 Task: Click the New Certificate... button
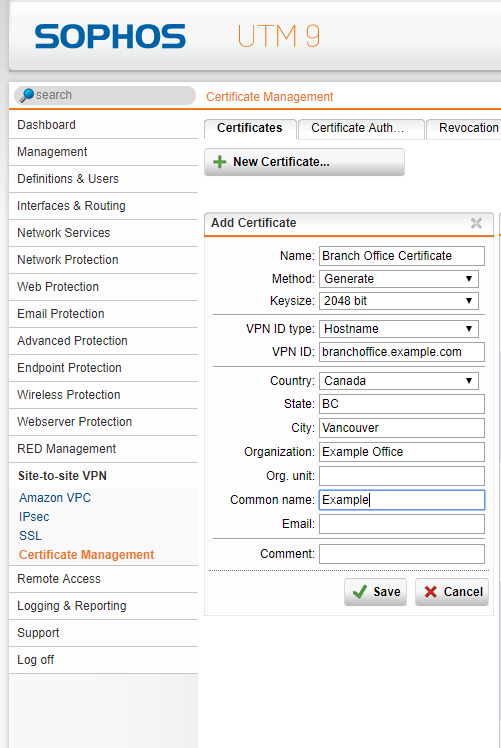point(304,162)
